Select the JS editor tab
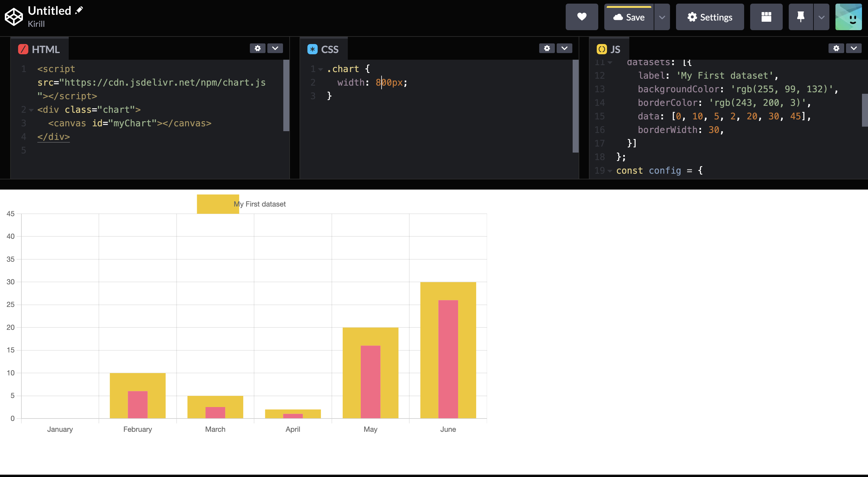The width and height of the screenshot is (868, 477). (x=609, y=49)
